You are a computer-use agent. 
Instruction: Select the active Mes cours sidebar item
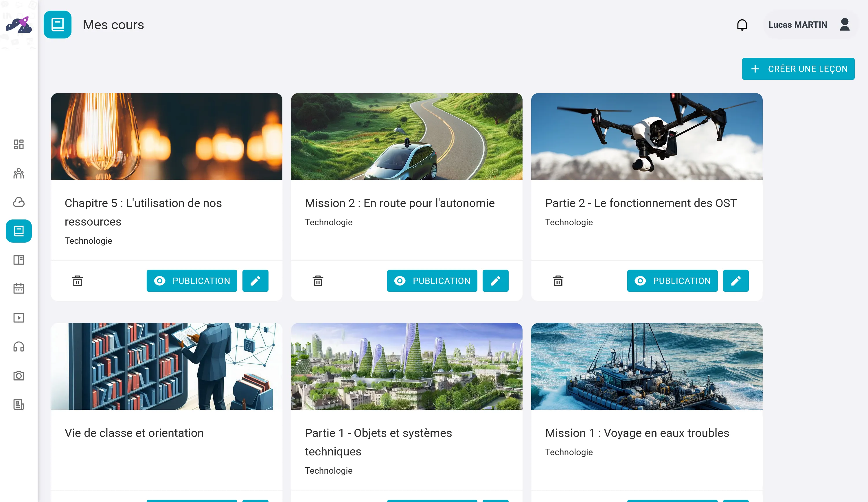click(x=19, y=231)
